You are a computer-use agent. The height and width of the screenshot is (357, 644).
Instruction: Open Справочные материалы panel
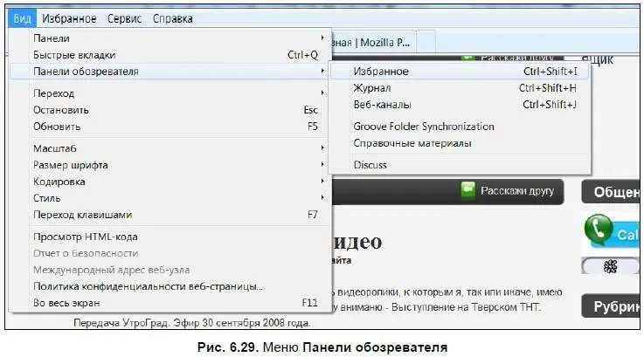pos(412,143)
